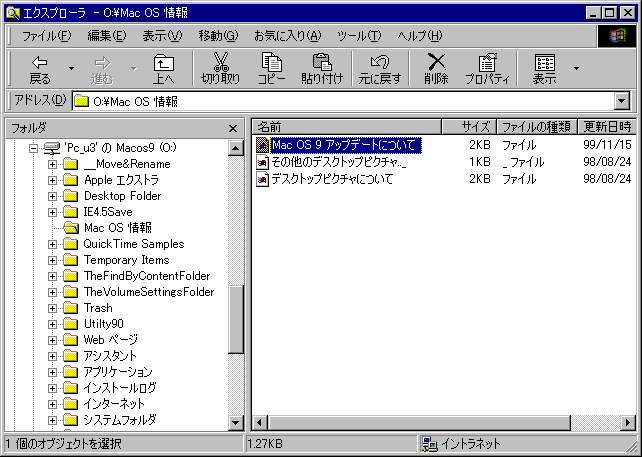Open the お気に入り(A) menu
This screenshot has height=457, width=642.
point(288,36)
